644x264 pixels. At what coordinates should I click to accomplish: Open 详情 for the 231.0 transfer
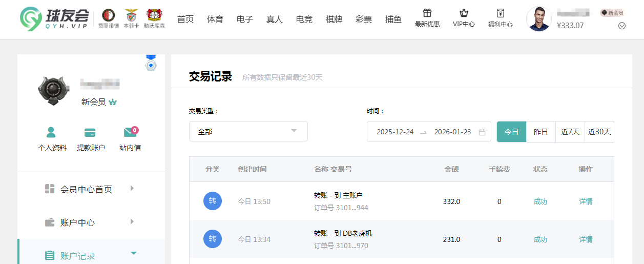[586, 239]
